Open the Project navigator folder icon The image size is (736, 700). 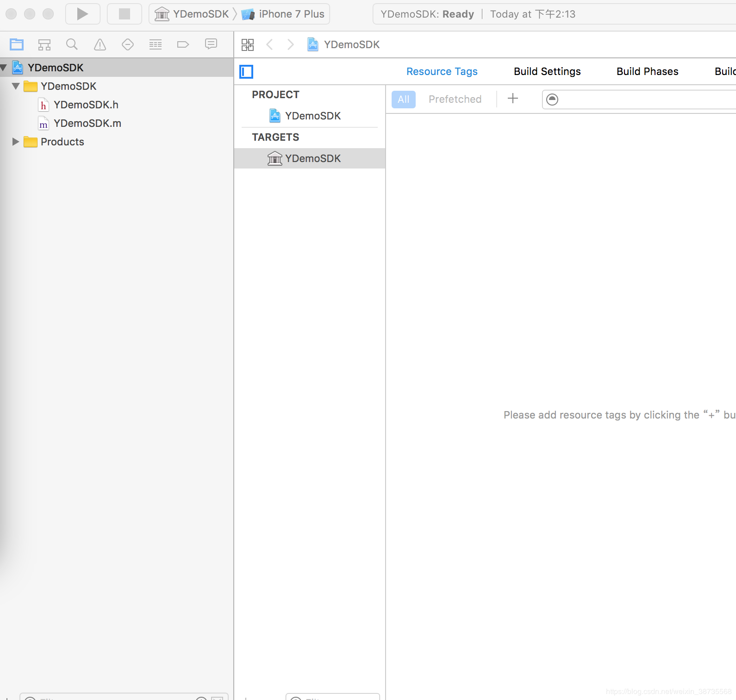coord(17,44)
